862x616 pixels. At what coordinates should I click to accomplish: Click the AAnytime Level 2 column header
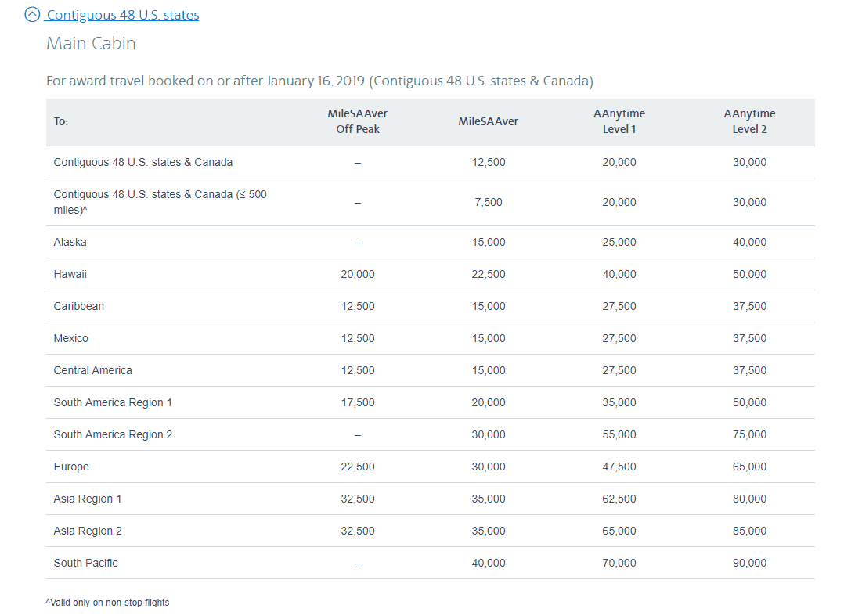click(749, 121)
